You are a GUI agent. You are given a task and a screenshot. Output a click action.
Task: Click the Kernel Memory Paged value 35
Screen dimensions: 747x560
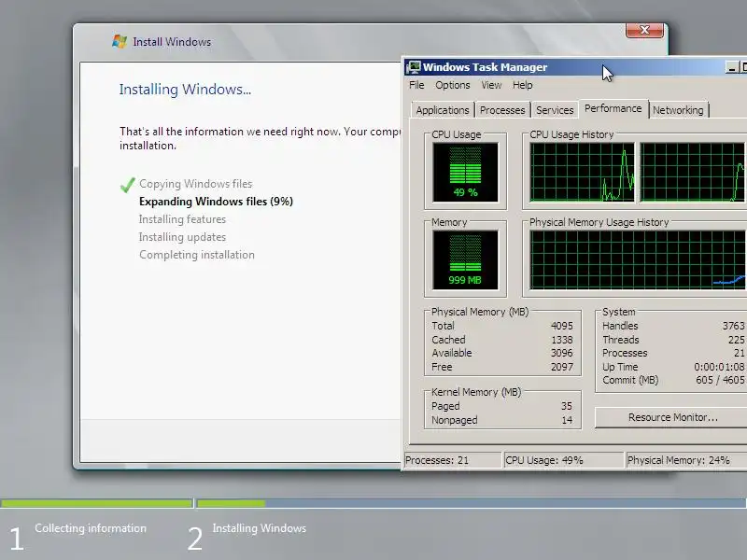(x=567, y=406)
